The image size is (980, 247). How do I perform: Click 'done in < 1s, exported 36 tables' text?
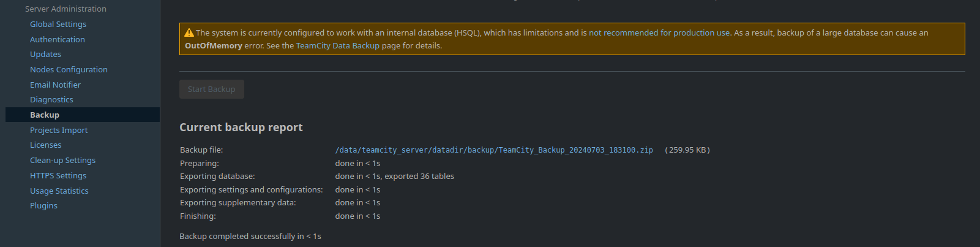tap(395, 176)
